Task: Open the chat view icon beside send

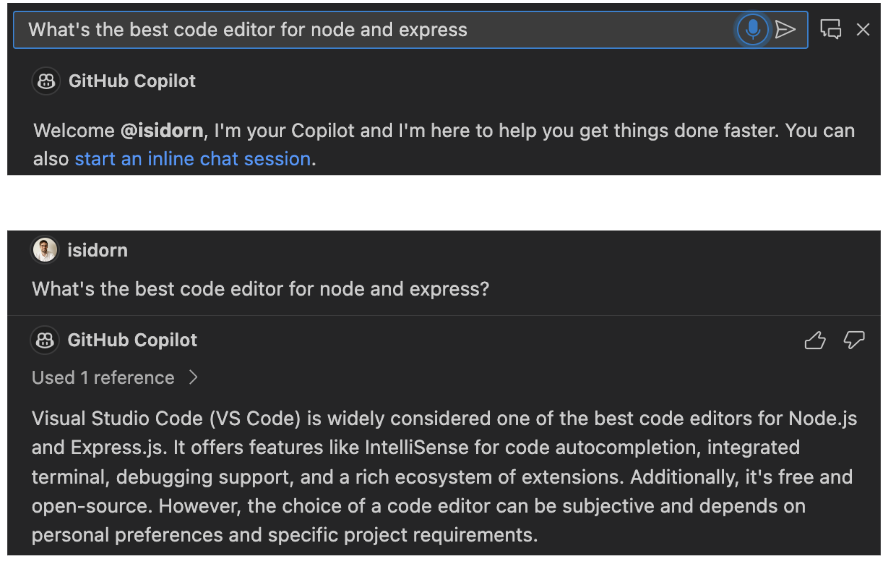Action: [x=831, y=30]
